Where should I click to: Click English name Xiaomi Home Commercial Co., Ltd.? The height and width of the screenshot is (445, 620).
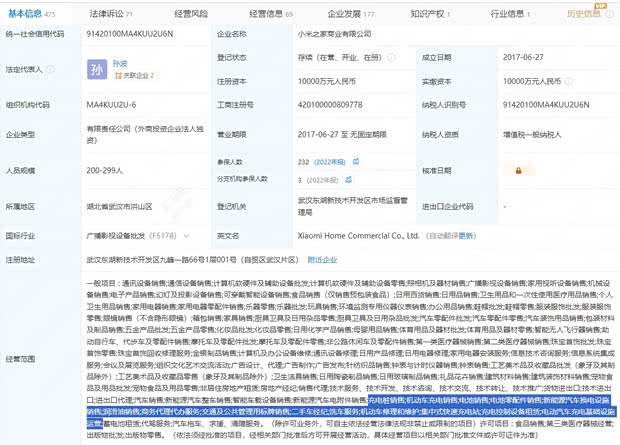(x=328, y=236)
